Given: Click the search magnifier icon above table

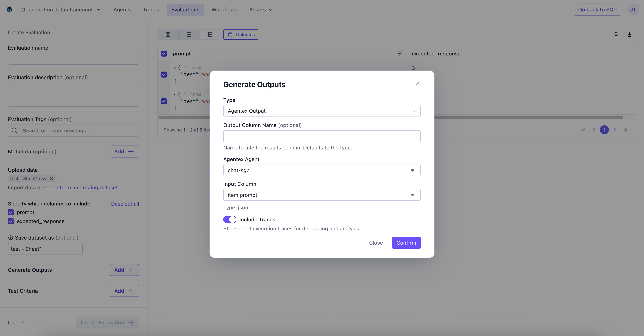Looking at the screenshot, I should [x=616, y=34].
